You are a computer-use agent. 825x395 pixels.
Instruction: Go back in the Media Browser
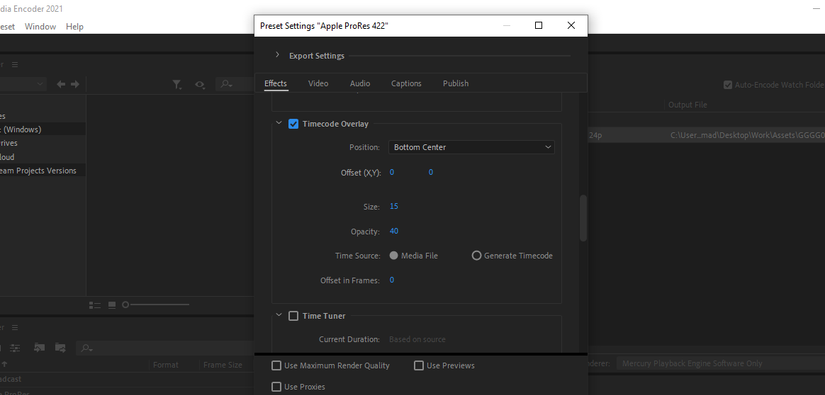[x=61, y=84]
